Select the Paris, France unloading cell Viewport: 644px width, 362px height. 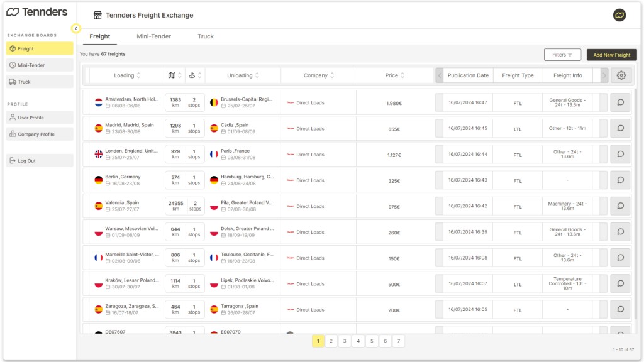tap(242, 154)
